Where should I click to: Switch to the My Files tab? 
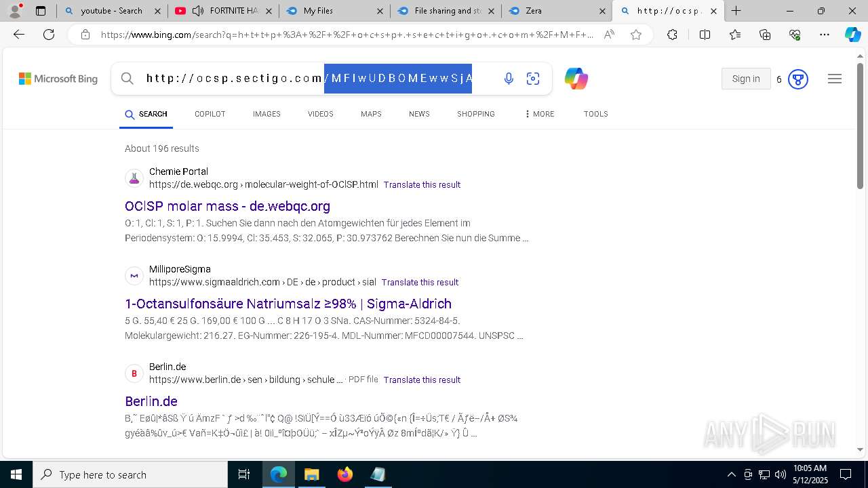(334, 11)
